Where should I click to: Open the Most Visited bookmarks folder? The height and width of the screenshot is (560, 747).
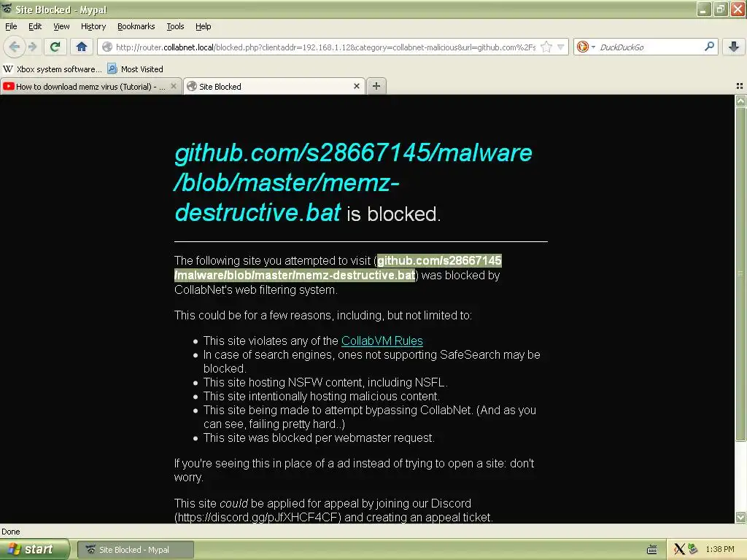tap(135, 69)
